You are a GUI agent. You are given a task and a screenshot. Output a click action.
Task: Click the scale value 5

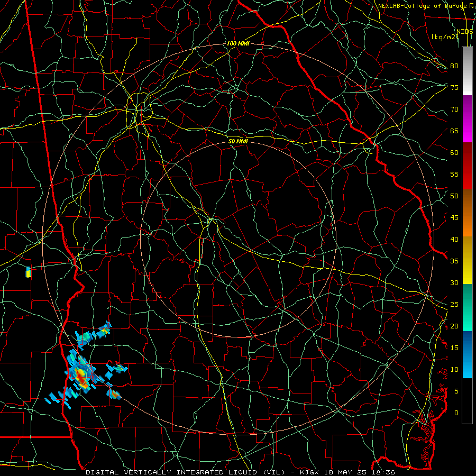point(456,391)
